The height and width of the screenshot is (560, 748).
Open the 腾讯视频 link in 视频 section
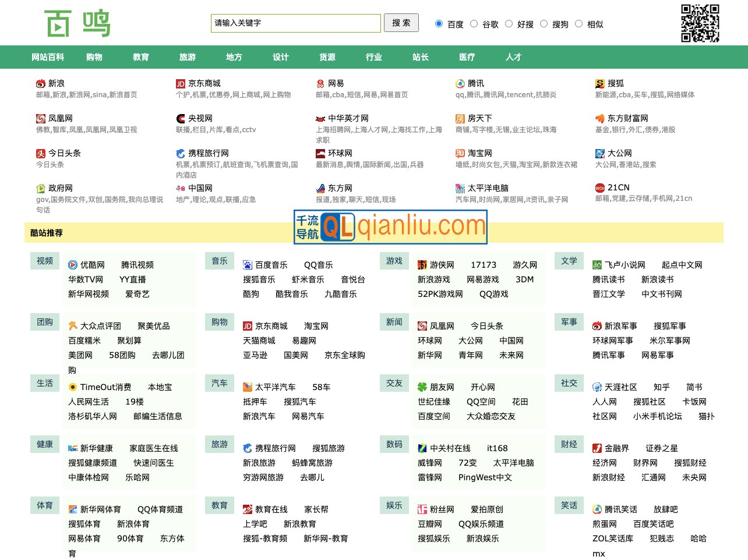coord(138,264)
